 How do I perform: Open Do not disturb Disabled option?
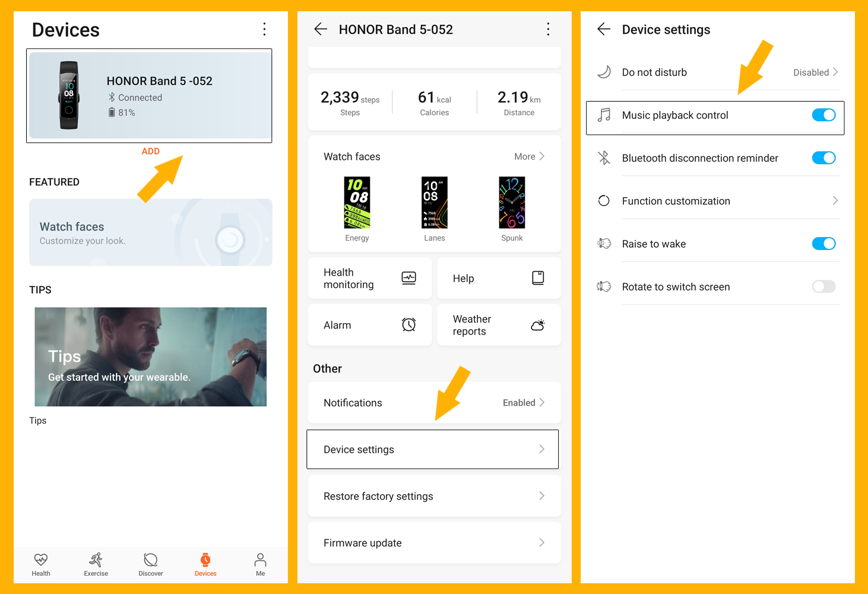816,72
